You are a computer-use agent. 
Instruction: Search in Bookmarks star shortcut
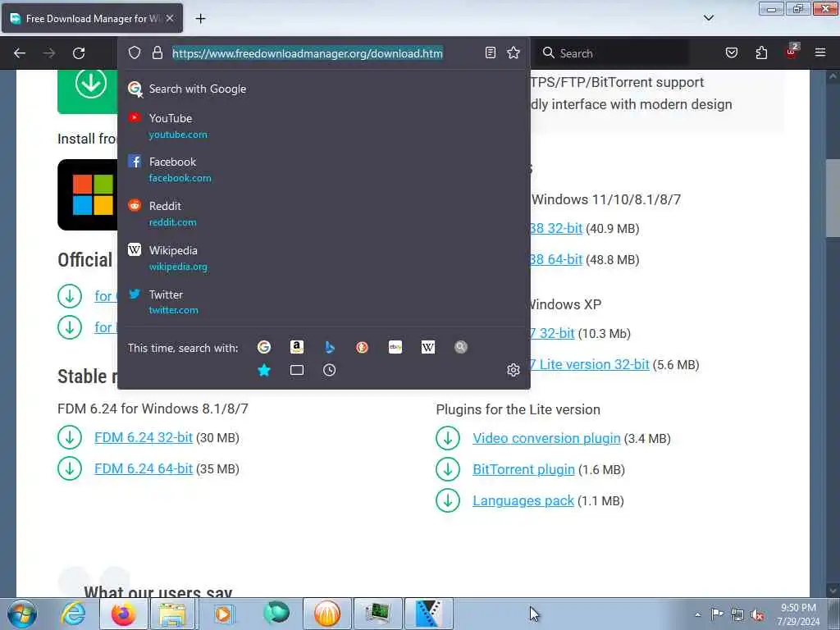[263, 370]
